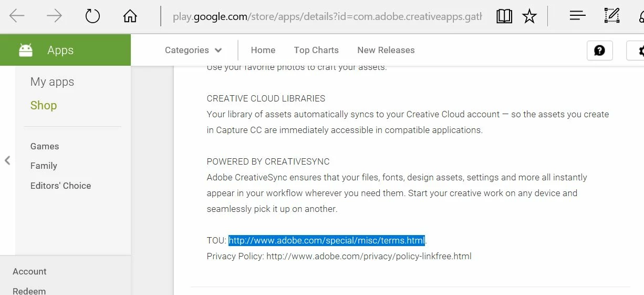Image resolution: width=644 pixels, height=295 pixels.
Task: Open the Play Store help question-mark button
Action: (x=599, y=50)
